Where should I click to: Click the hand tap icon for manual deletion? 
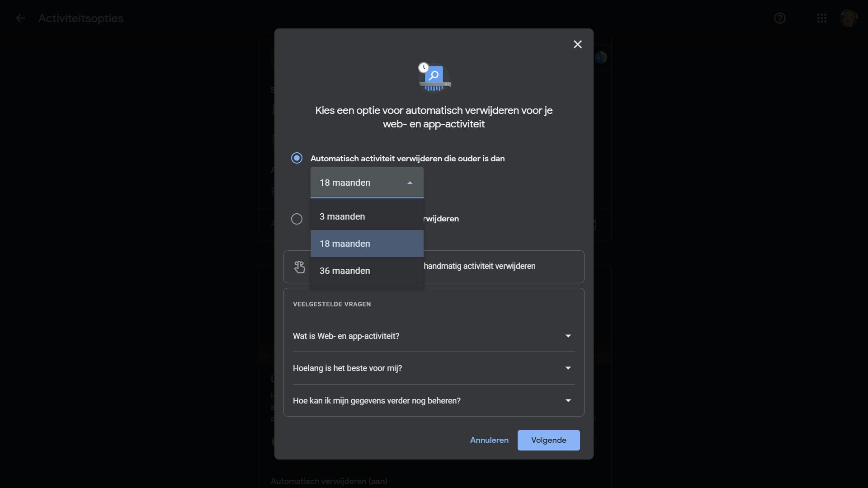tap(299, 267)
